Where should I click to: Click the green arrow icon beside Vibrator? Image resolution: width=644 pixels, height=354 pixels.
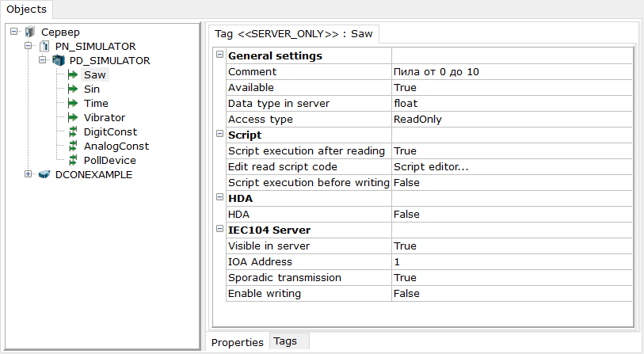tap(73, 117)
